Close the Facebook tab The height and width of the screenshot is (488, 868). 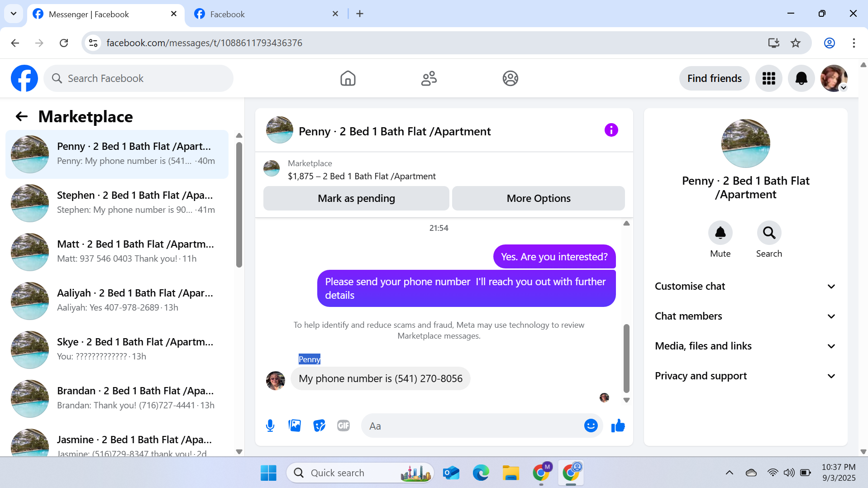[x=335, y=14]
